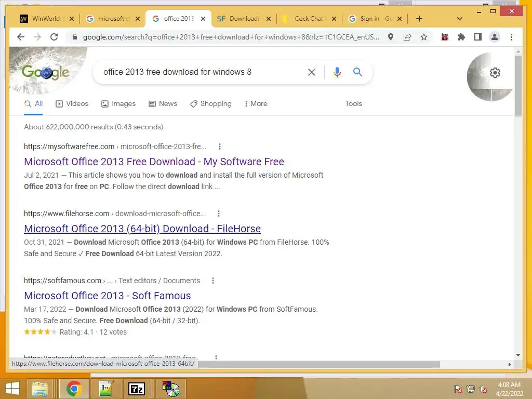This screenshot has height=399, width=532.
Task: Open the red calendar extension icon
Action: [x=445, y=37]
